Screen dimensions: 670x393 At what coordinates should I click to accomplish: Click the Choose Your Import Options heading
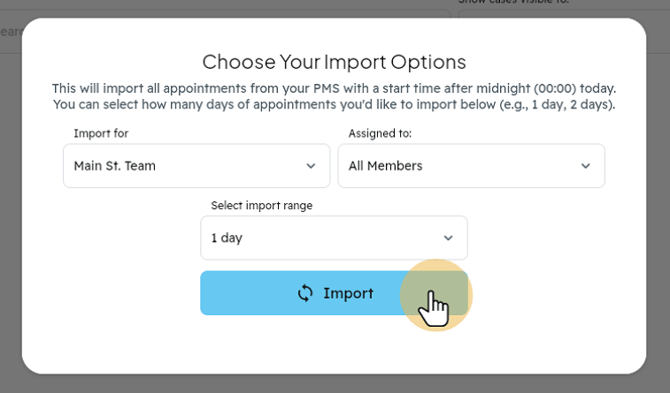tap(334, 62)
